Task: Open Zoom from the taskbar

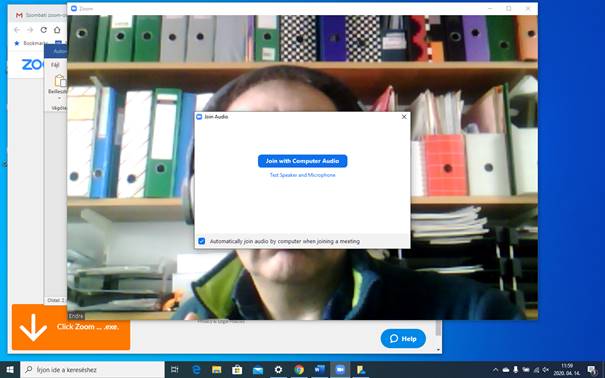Action: [340, 370]
